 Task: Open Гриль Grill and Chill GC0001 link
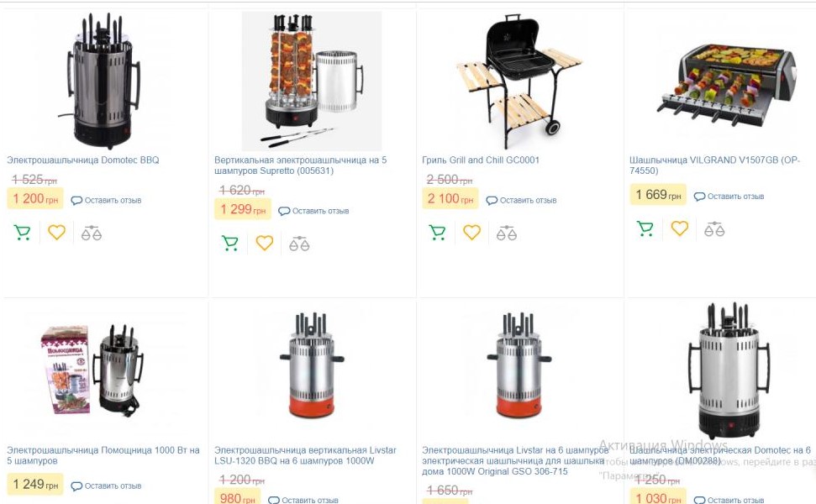pyautogui.click(x=480, y=160)
